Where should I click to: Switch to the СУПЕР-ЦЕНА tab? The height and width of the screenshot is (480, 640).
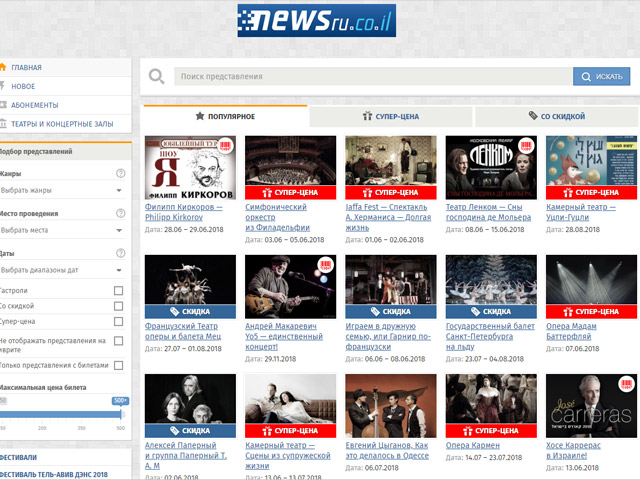[391, 116]
